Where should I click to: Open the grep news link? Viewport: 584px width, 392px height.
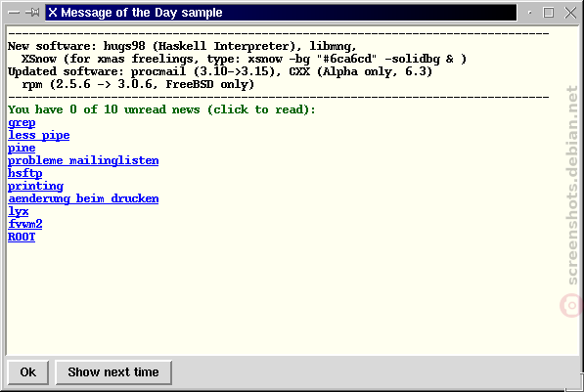(22, 122)
